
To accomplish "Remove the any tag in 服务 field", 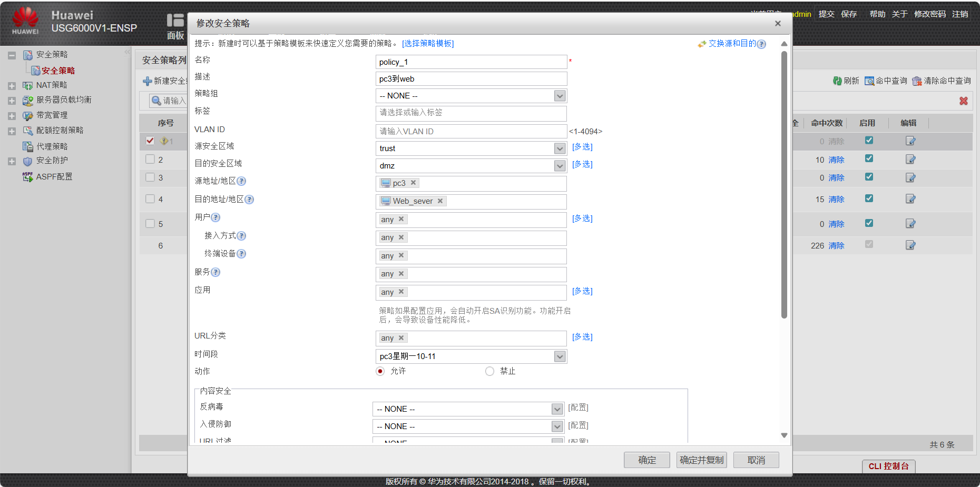I will (x=401, y=274).
